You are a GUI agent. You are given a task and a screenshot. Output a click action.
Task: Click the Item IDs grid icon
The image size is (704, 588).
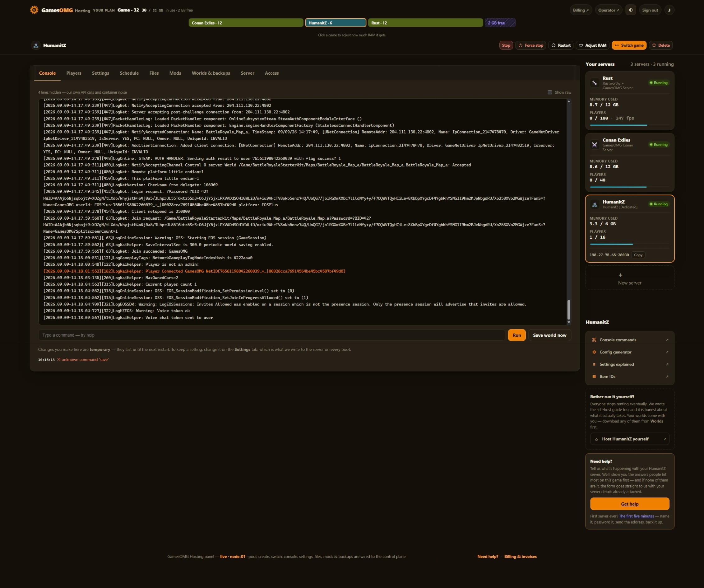pos(594,376)
